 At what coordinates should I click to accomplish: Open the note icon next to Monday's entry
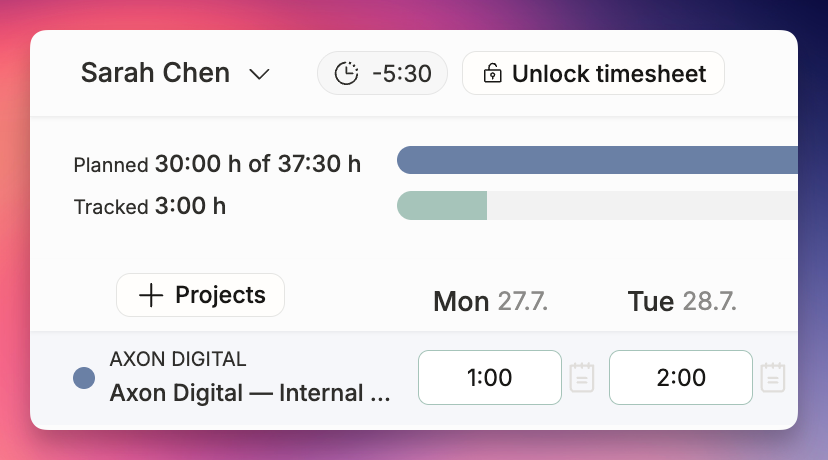[x=582, y=378]
